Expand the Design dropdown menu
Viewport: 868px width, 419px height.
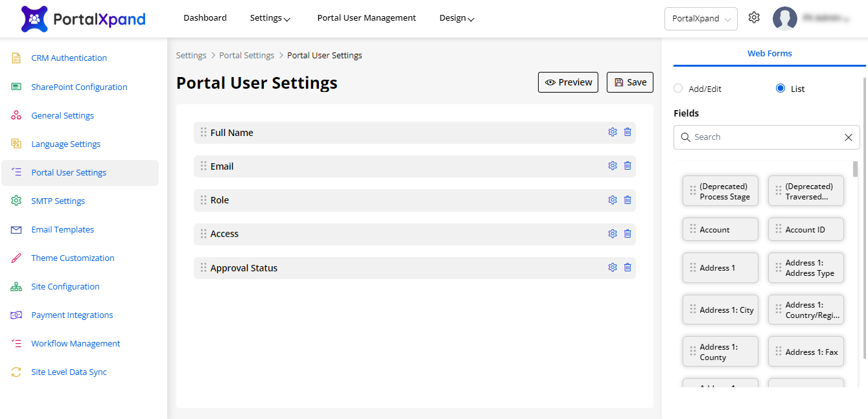[x=456, y=18]
